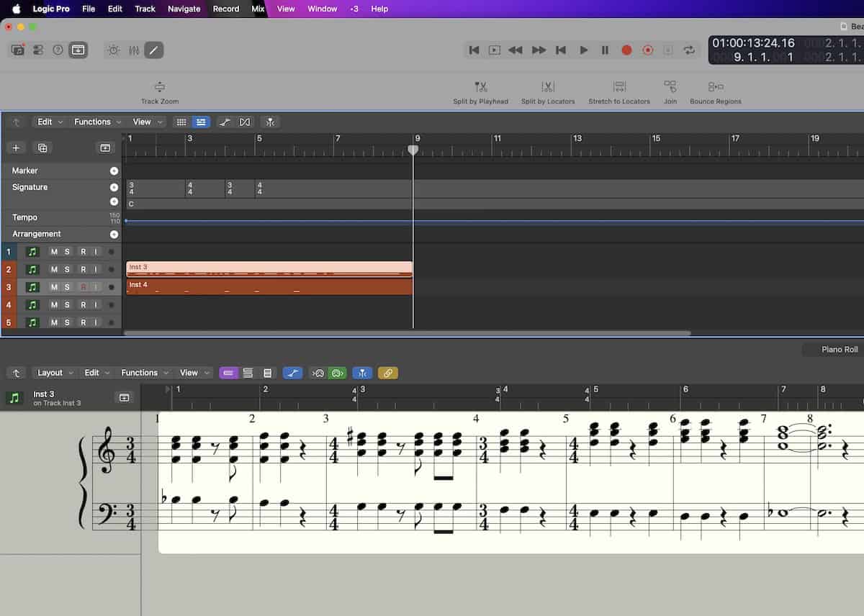Start playback with Play button
The width and height of the screenshot is (864, 616).
pyautogui.click(x=584, y=50)
